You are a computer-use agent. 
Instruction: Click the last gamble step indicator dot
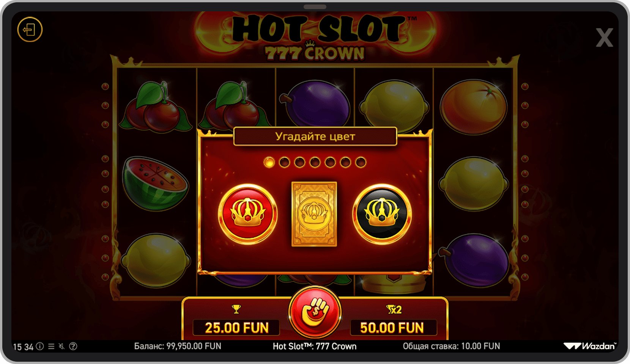tap(361, 162)
